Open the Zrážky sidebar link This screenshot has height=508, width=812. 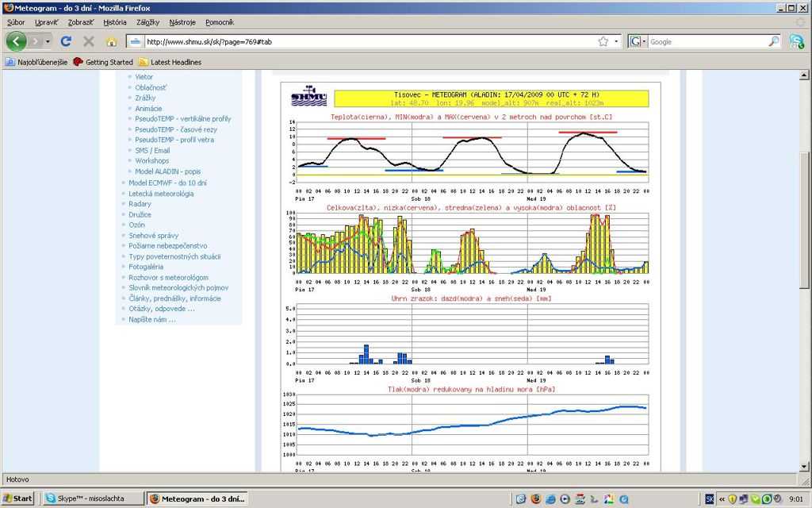pyautogui.click(x=146, y=98)
